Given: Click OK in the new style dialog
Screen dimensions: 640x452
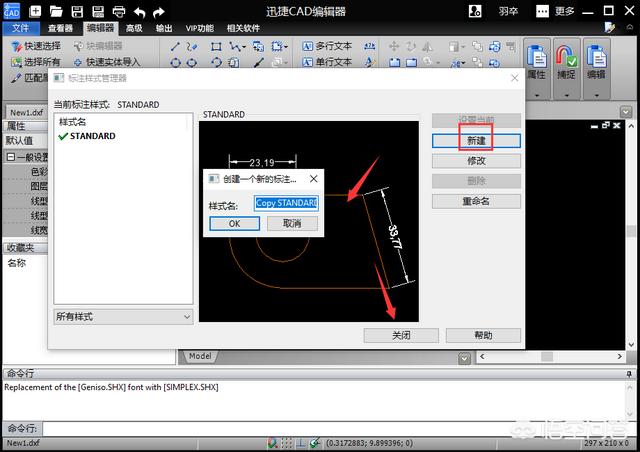Looking at the screenshot, I should [x=235, y=223].
